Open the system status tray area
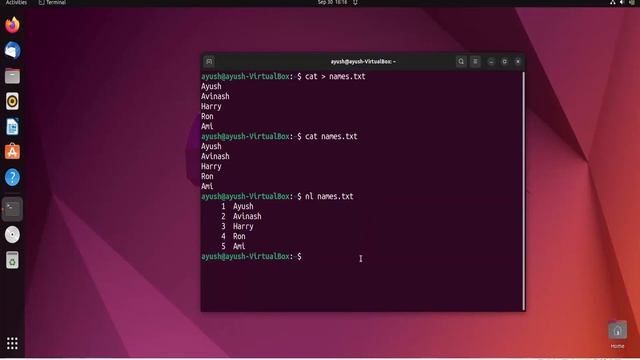 (x=622, y=2)
